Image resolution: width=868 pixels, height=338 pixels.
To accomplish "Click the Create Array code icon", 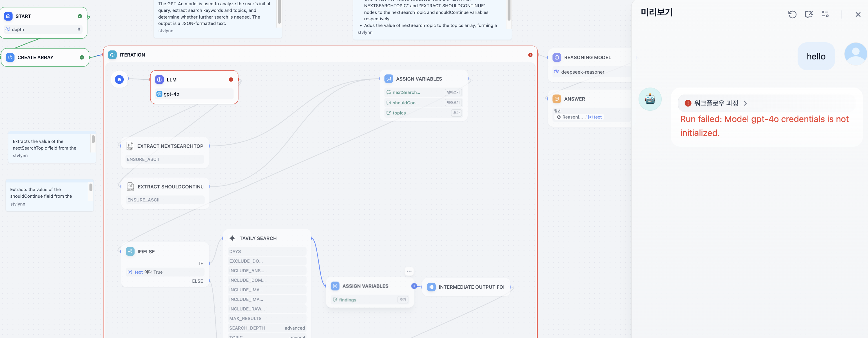I will pos(10,57).
